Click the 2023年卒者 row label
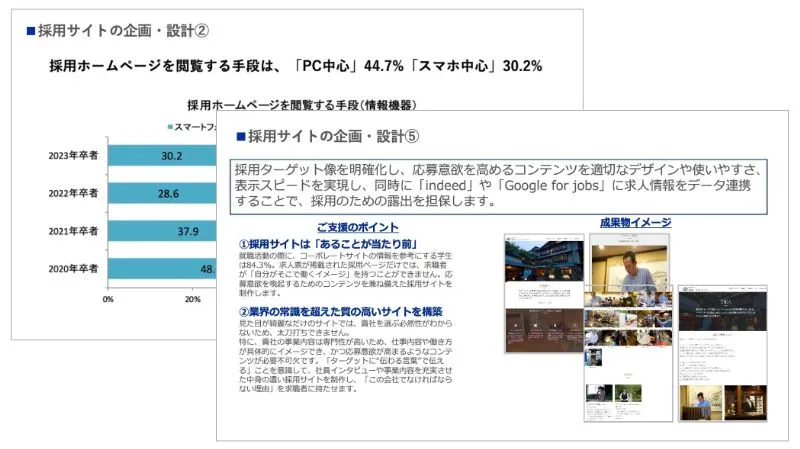800x449 pixels. (73, 156)
